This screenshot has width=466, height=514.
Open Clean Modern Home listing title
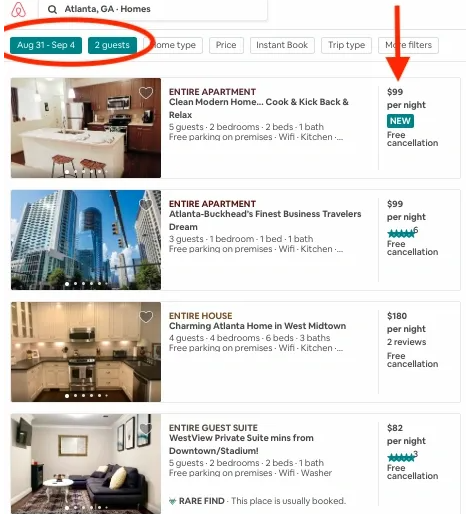pos(259,108)
